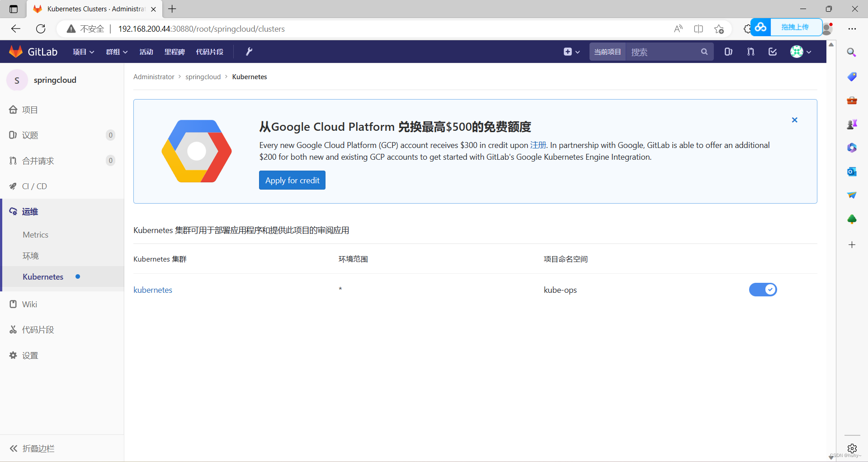The width and height of the screenshot is (868, 462).
Task: Click the insecure site warning icon
Action: 71,29
